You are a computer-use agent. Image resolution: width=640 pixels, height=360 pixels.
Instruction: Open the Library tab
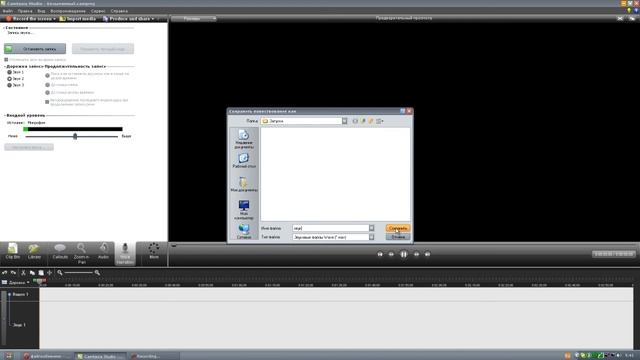click(x=34, y=251)
